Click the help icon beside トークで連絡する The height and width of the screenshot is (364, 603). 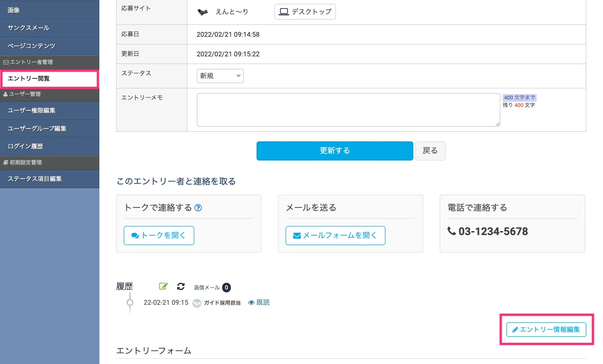[x=198, y=208]
